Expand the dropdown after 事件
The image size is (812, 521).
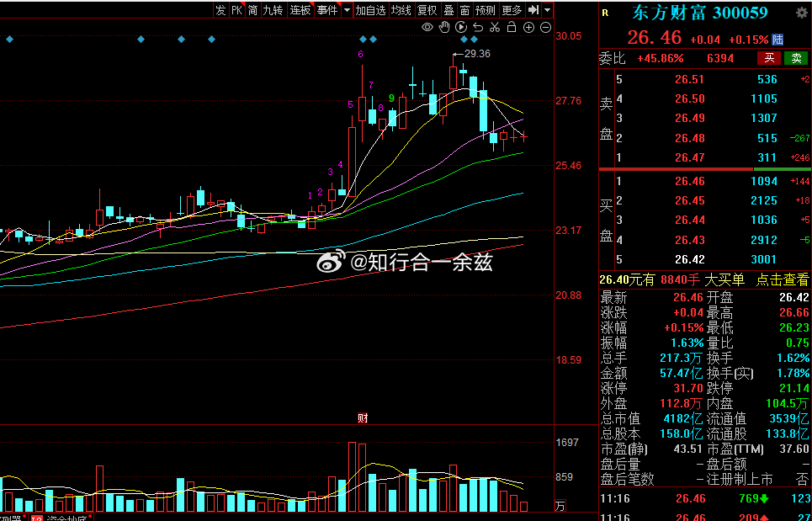pos(346,10)
